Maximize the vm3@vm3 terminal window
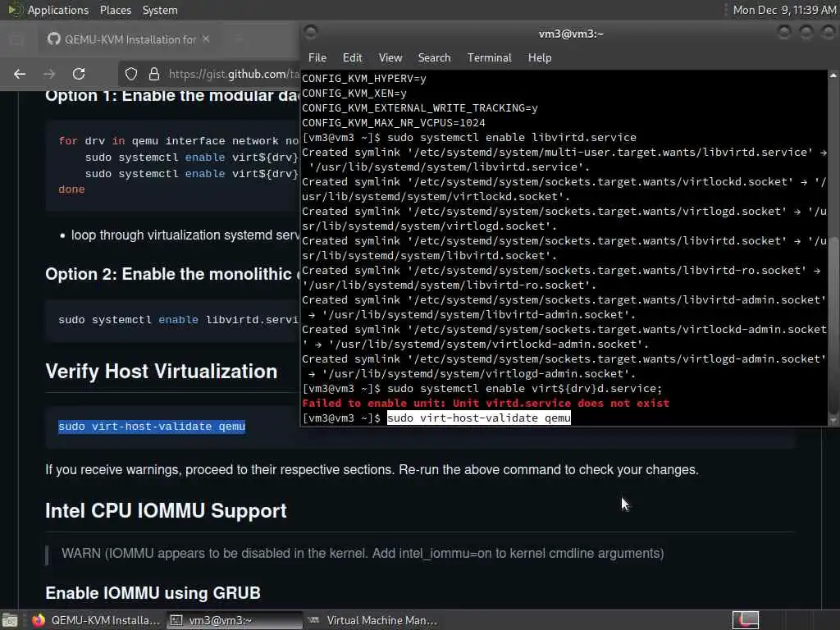The width and height of the screenshot is (840, 630). 806,33
